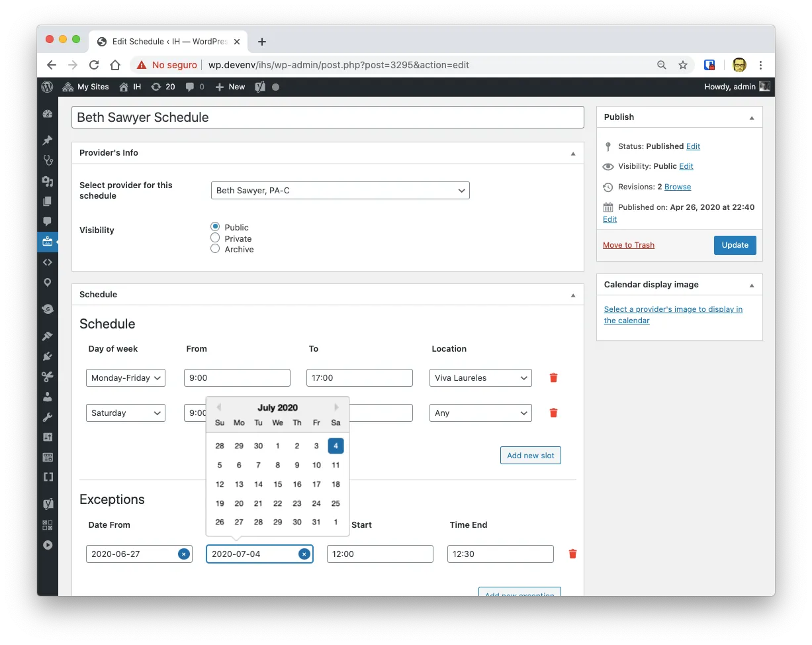Collapse the Calendar display image panel
812x645 pixels.
[x=752, y=285]
